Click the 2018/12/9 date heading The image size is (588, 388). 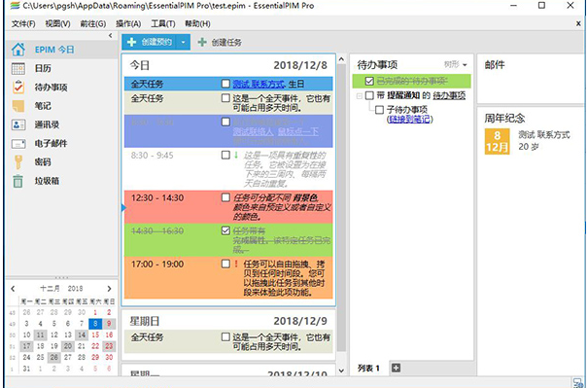[300, 321]
